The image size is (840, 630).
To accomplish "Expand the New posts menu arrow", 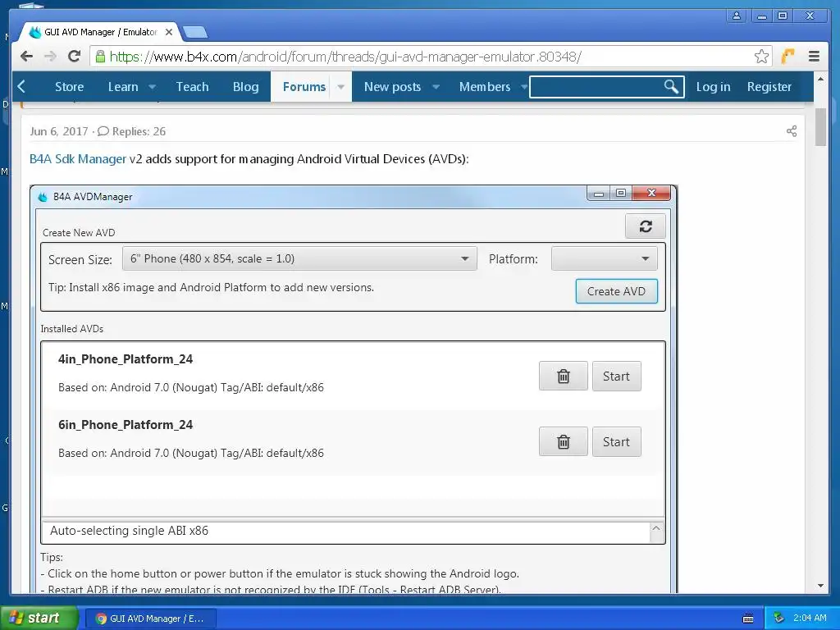I will (x=436, y=87).
